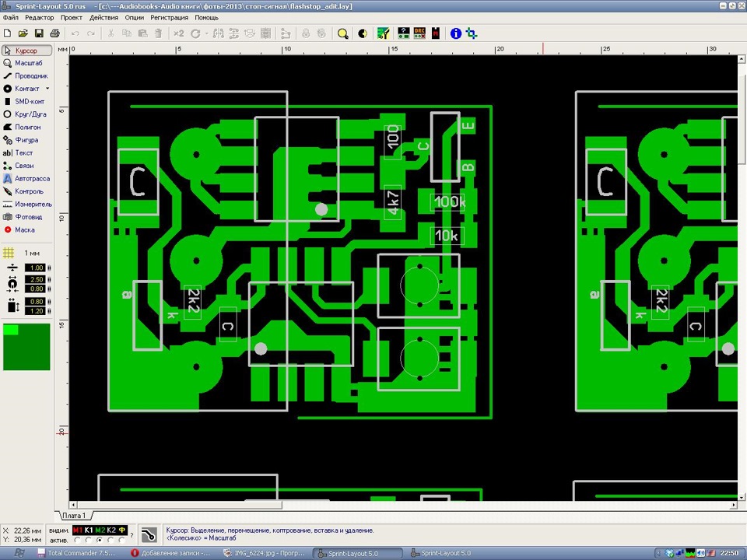The image size is (747, 560).
Task: Toggle visibility of layer K2
Action: 111,530
